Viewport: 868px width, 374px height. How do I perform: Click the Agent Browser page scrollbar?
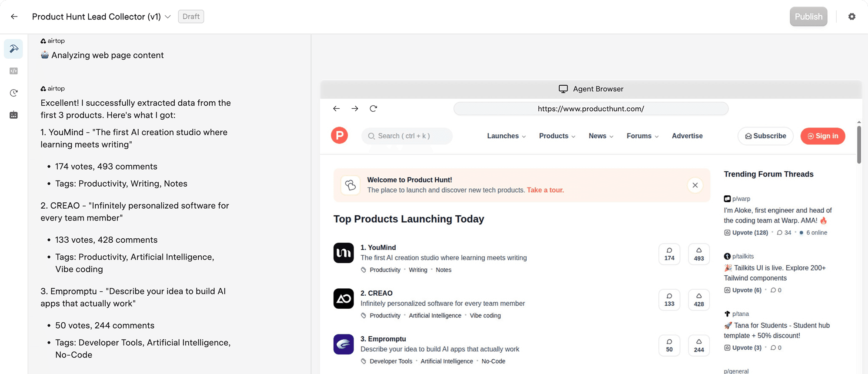coord(859,145)
